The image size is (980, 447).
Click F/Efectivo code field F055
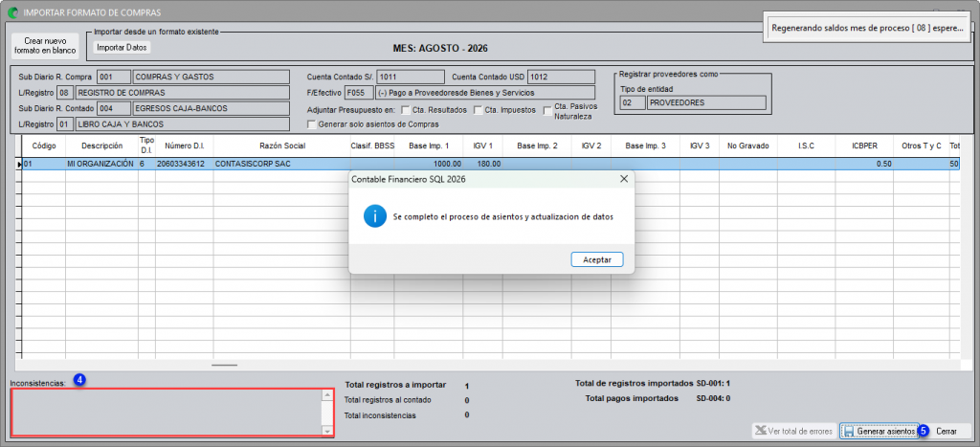point(359,93)
